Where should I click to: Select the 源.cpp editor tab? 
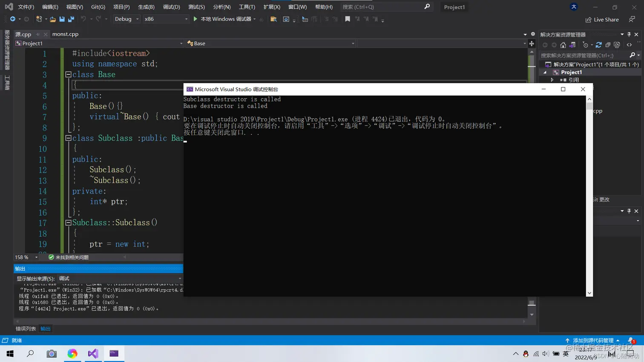pyautogui.click(x=23, y=34)
